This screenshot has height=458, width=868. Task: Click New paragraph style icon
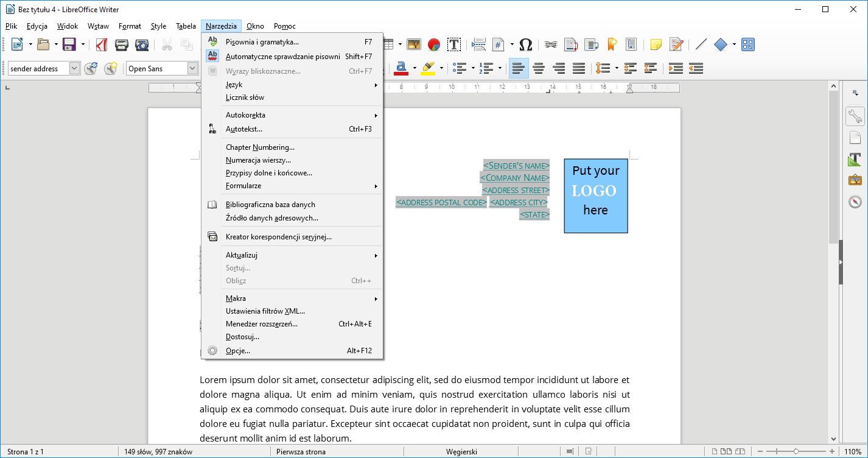tap(110, 69)
